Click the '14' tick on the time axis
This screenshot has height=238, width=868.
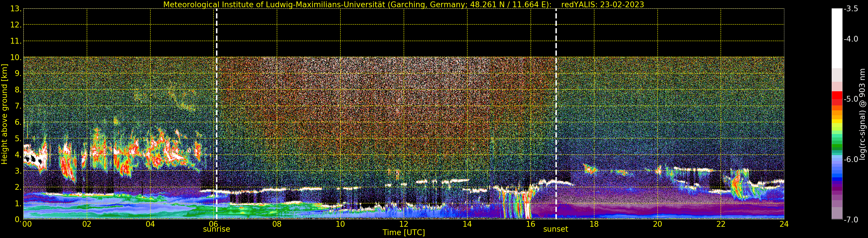pos(467,224)
